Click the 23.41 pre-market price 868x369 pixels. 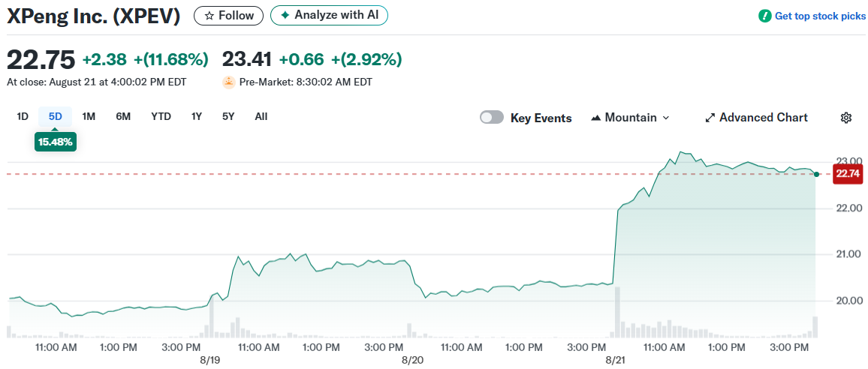pyautogui.click(x=247, y=59)
